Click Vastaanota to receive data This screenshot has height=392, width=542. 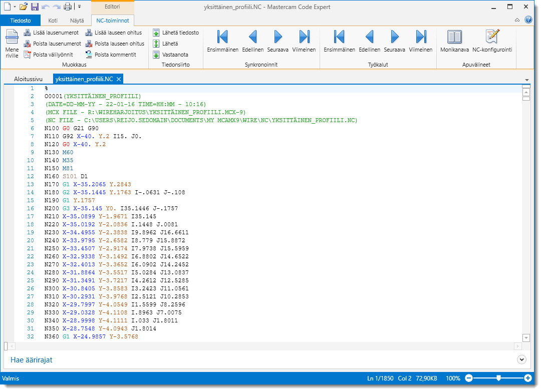[170, 55]
